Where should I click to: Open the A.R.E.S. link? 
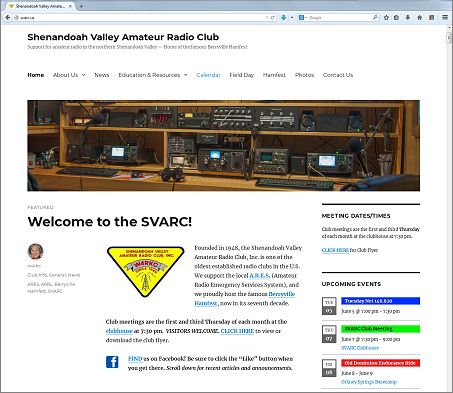[259, 275]
